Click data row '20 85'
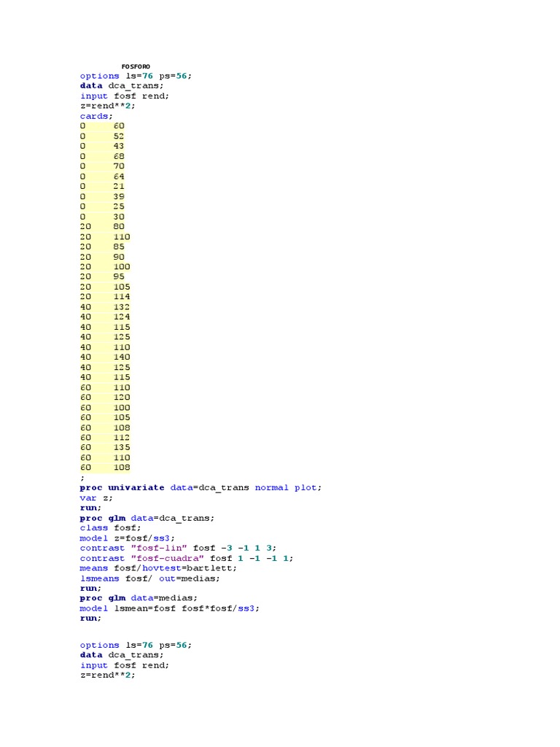The width and height of the screenshot is (560, 747). (102, 247)
